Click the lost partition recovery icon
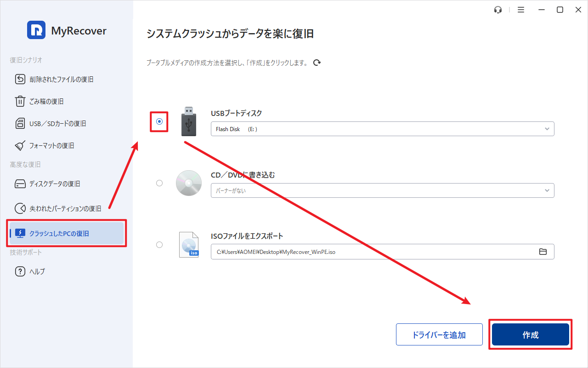The image size is (588, 368). coord(20,208)
